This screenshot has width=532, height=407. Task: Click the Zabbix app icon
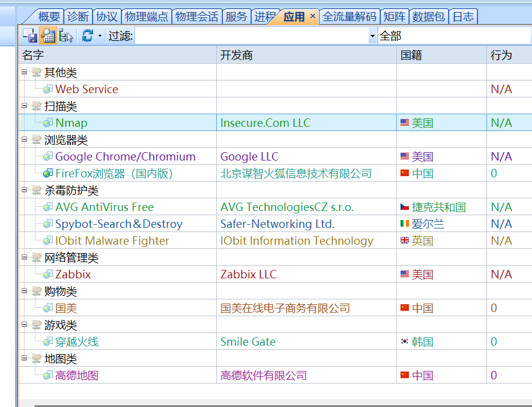(x=48, y=274)
